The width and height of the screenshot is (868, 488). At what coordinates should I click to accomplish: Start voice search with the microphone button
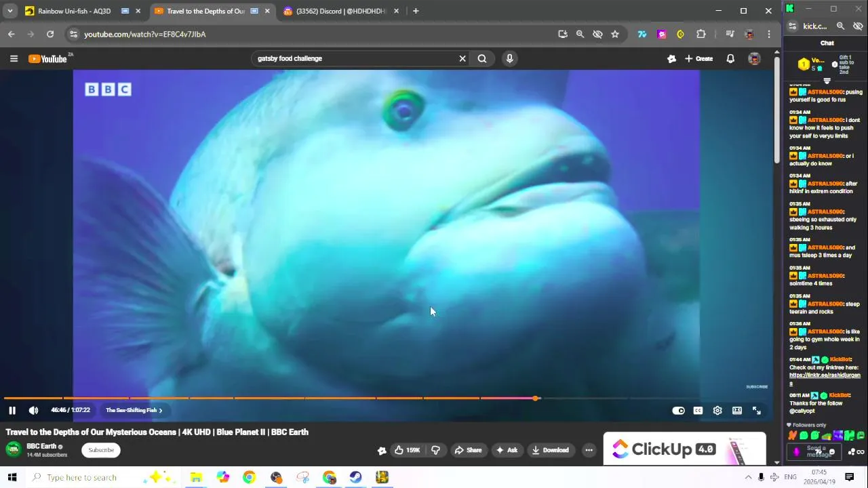pos(510,58)
